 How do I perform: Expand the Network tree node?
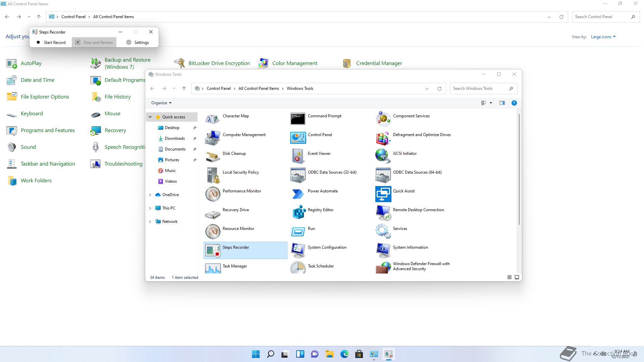[150, 222]
